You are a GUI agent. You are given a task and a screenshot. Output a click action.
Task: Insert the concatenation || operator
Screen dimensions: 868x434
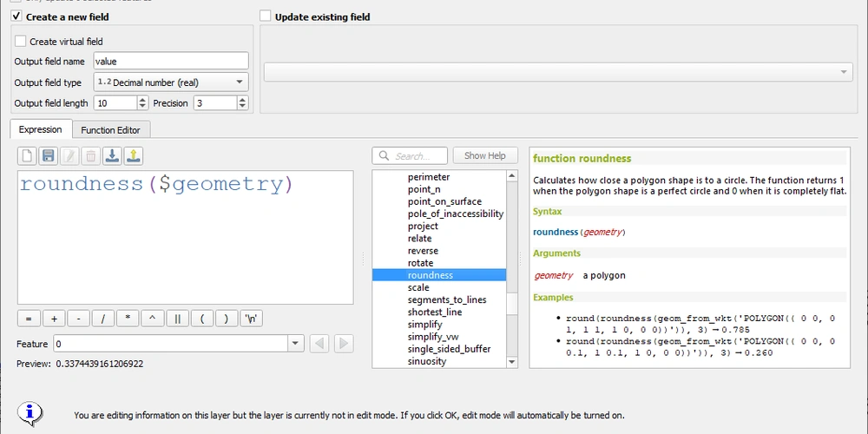click(x=177, y=319)
